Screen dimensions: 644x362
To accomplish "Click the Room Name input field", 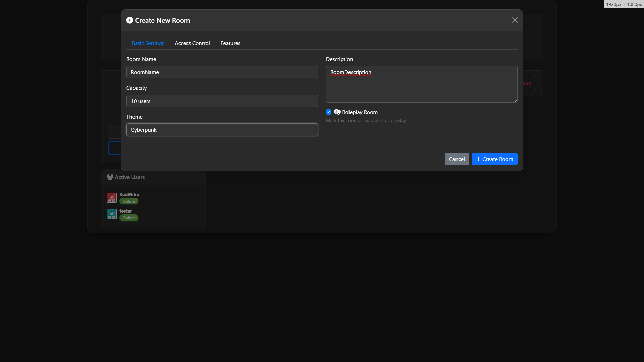I will click(x=222, y=72).
